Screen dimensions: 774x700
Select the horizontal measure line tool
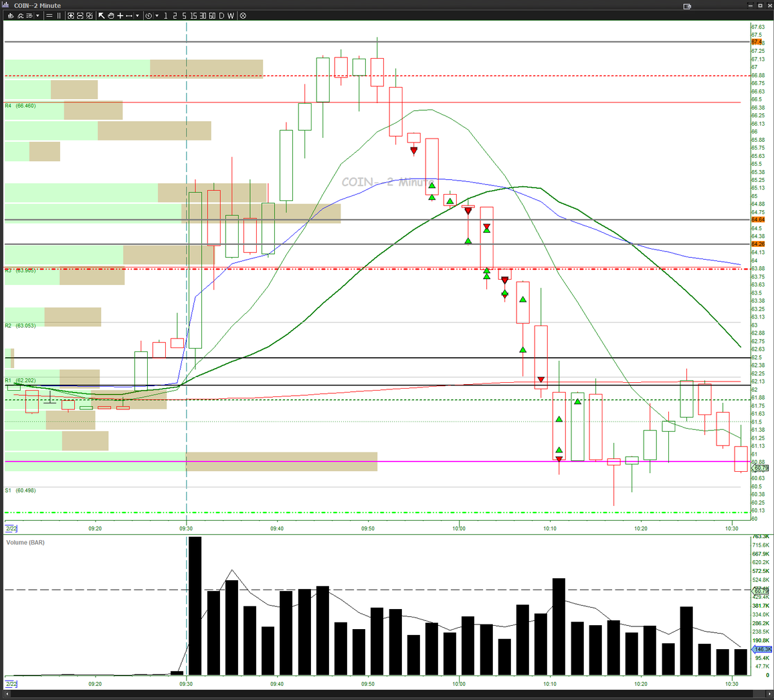click(129, 15)
